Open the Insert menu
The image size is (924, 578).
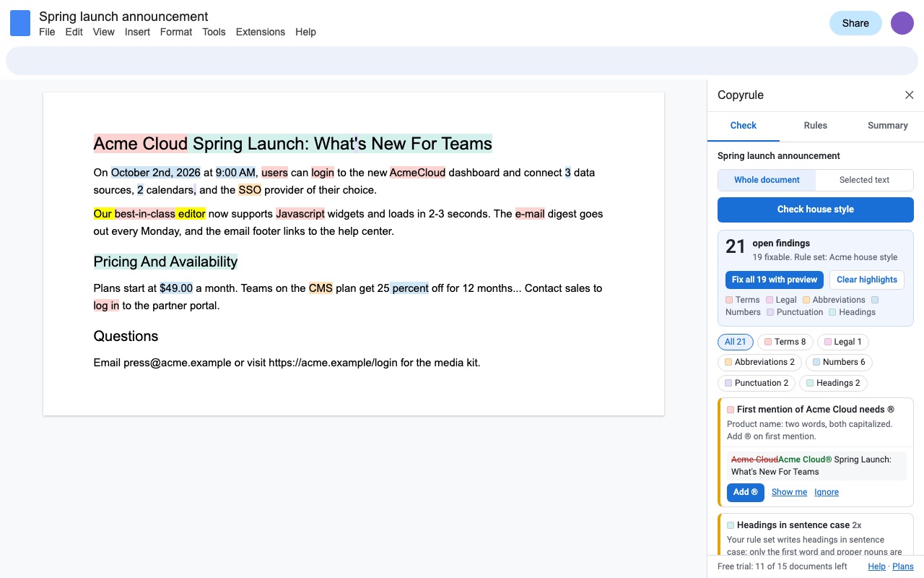tap(137, 32)
